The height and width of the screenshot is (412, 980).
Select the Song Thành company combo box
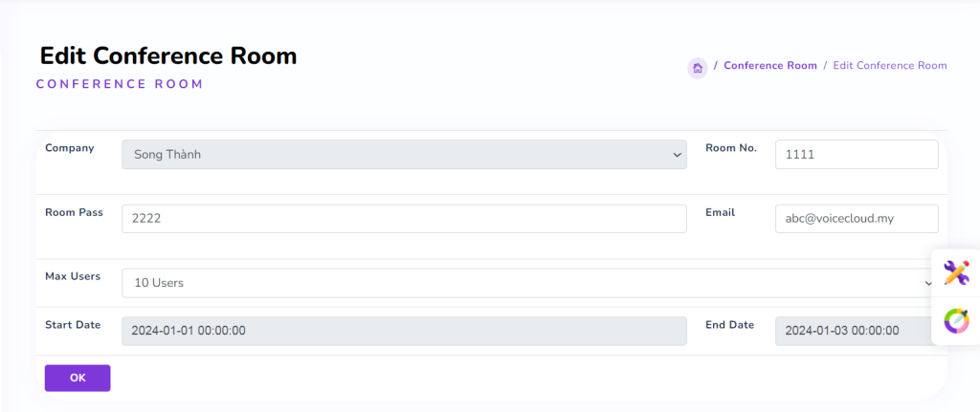(x=402, y=155)
